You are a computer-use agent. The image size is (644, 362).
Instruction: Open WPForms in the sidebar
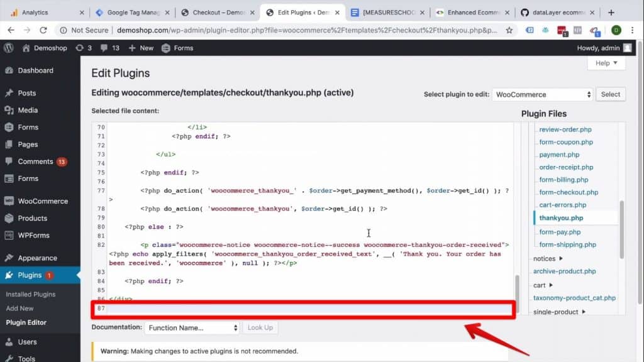pyautogui.click(x=33, y=235)
